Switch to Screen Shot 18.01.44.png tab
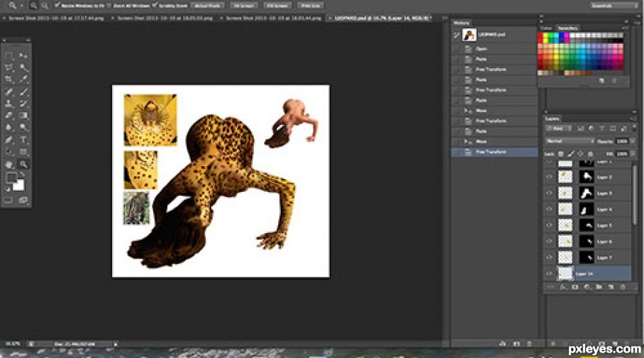Viewport: 644px width, 358px height. [x=273, y=18]
